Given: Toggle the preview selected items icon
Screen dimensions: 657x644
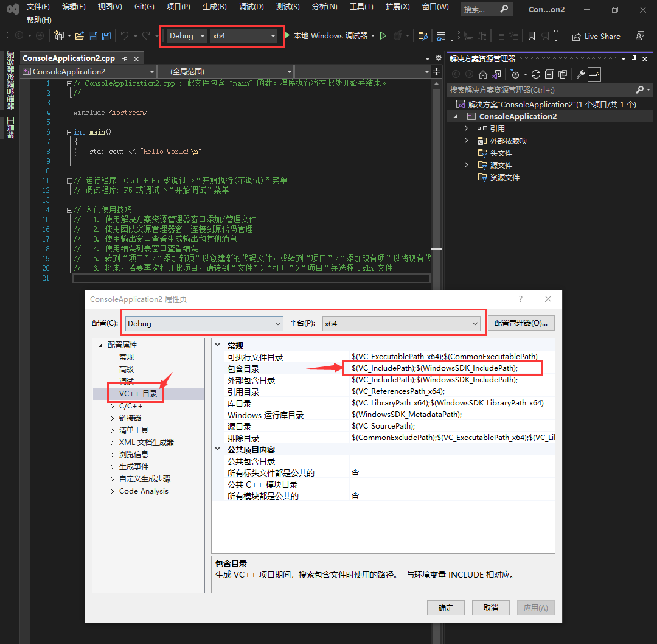Looking at the screenshot, I should [x=594, y=74].
